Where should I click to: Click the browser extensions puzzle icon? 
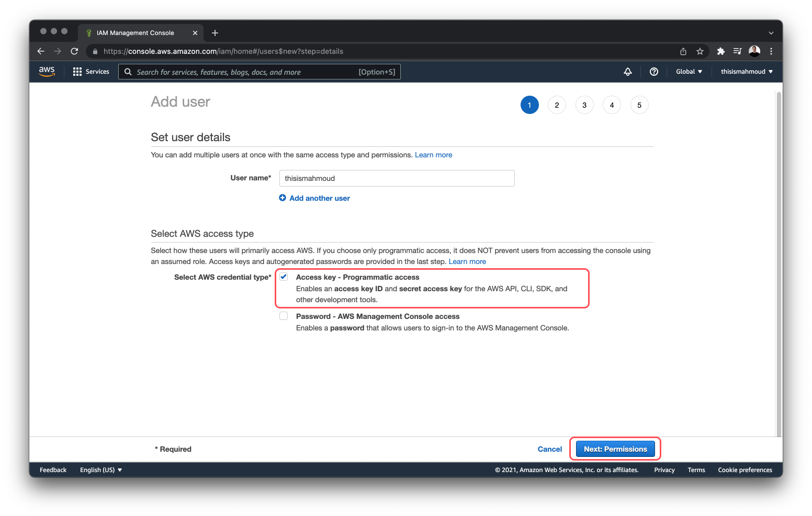click(720, 51)
